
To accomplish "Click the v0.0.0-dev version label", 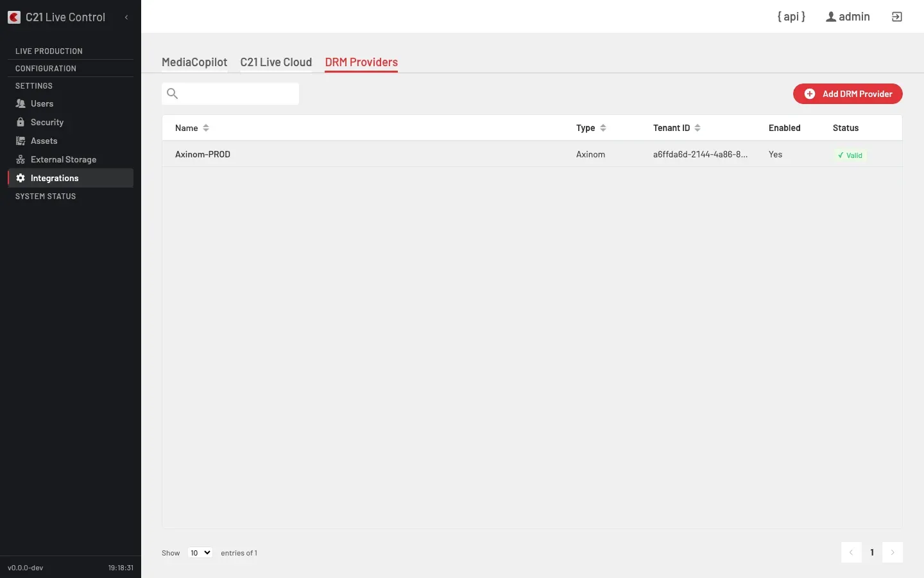I will pyautogui.click(x=26, y=568).
